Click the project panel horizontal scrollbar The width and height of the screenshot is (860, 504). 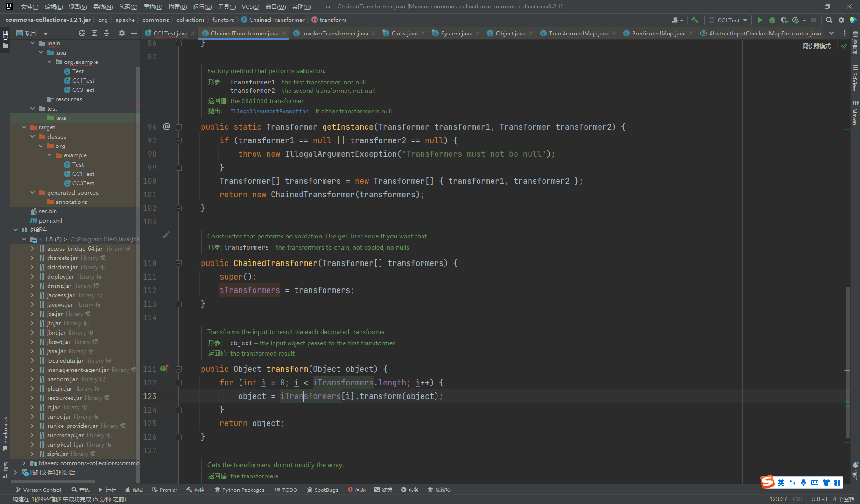tap(52, 482)
